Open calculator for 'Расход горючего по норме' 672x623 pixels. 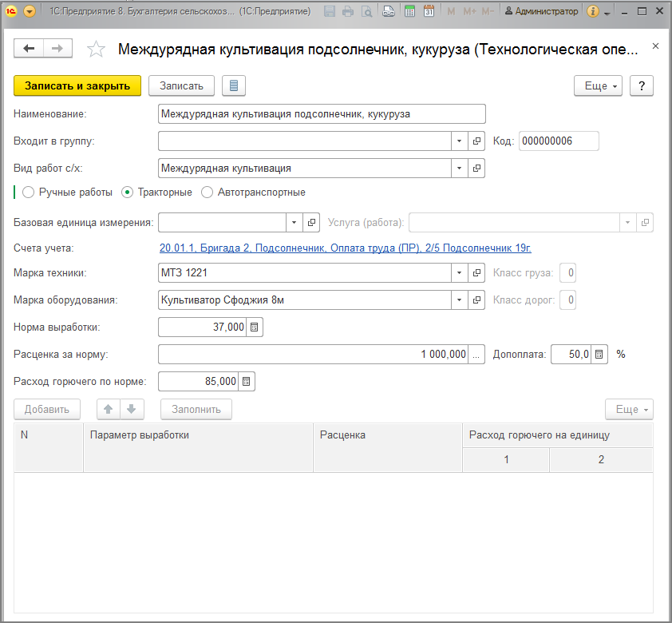coord(247,381)
